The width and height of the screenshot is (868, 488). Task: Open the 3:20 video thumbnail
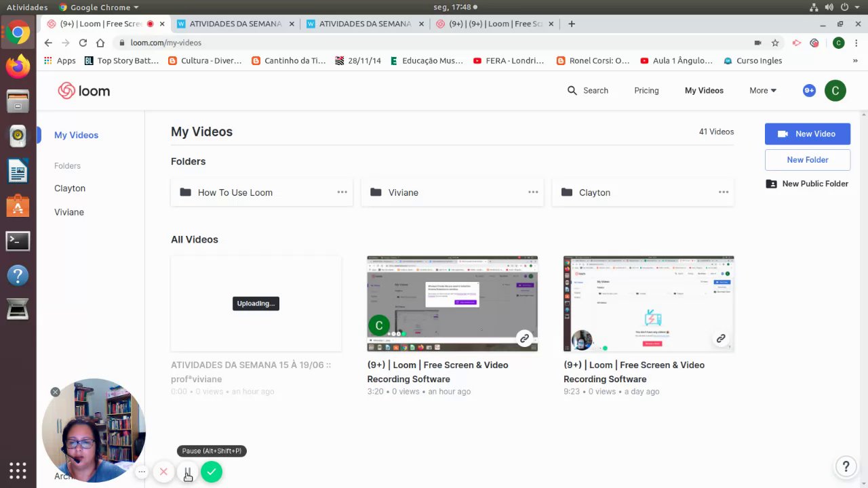tap(452, 304)
